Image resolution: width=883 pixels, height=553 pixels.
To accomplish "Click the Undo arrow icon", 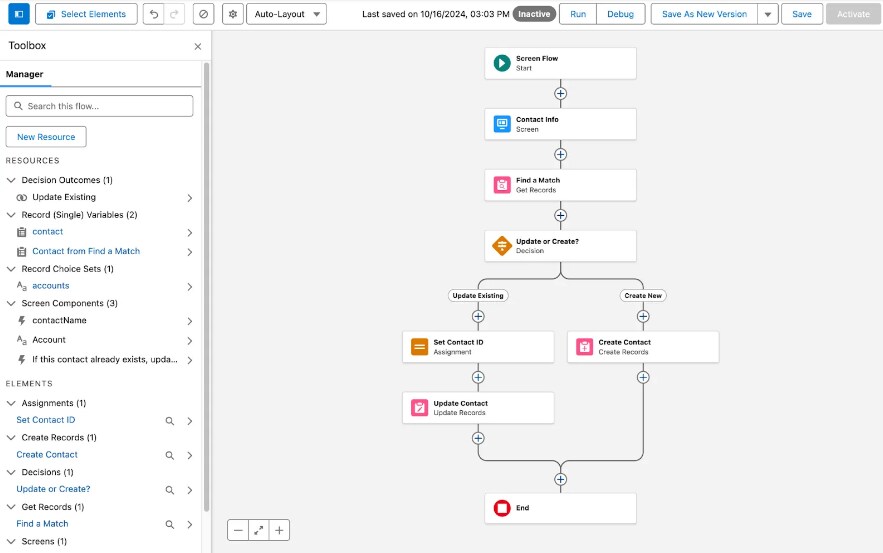I will 154,14.
